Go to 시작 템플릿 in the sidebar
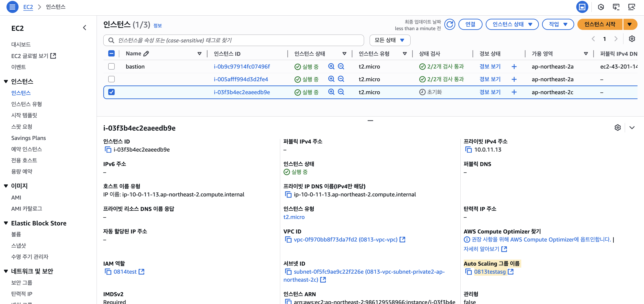This screenshot has height=304, width=644. coord(24,115)
